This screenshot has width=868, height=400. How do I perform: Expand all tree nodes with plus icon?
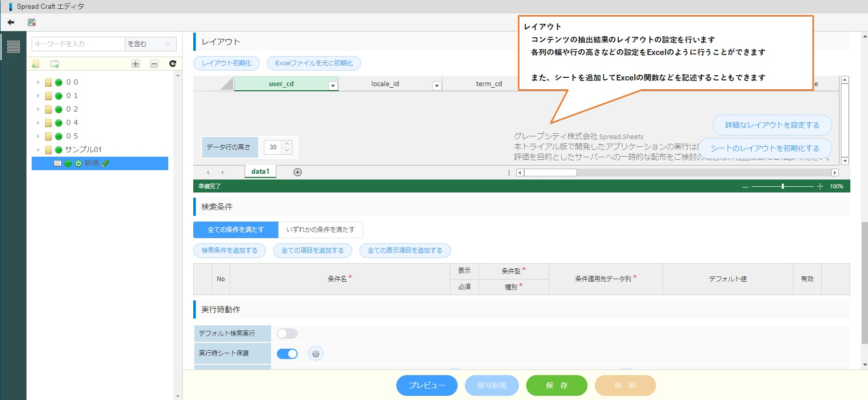136,64
